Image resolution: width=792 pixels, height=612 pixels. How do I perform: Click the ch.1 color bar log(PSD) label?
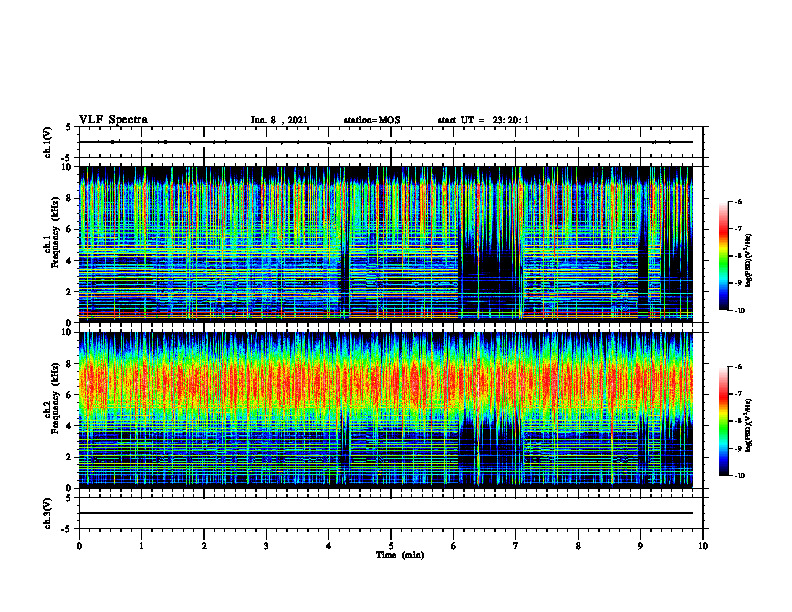coord(748,261)
